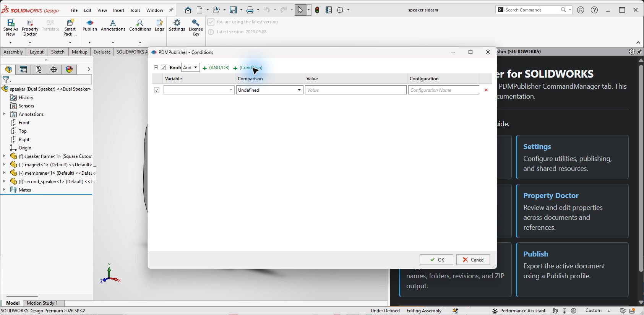Image resolution: width=644 pixels, height=315 pixels.
Task: Open SOLIDWORKS Help question mark icon
Action: pos(594,10)
